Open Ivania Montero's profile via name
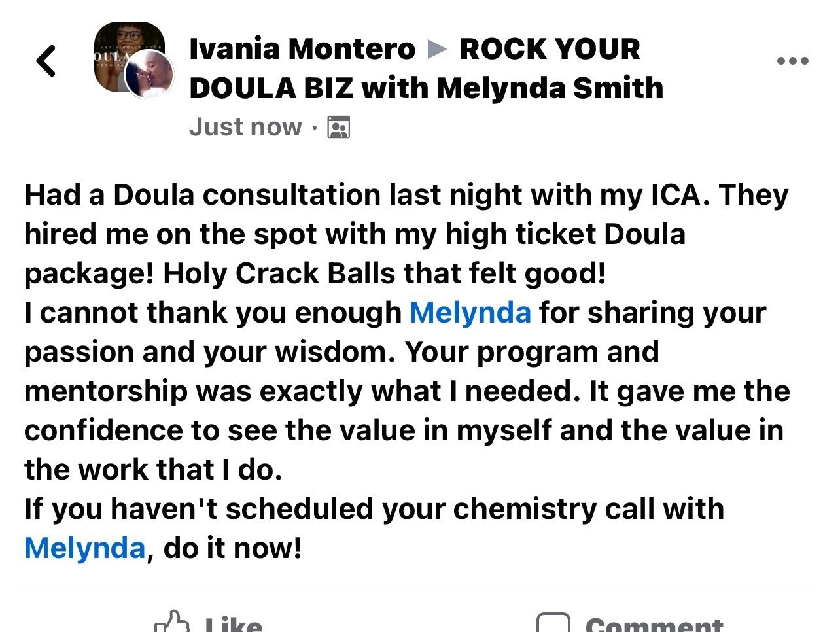The image size is (840, 632). pos(302,49)
